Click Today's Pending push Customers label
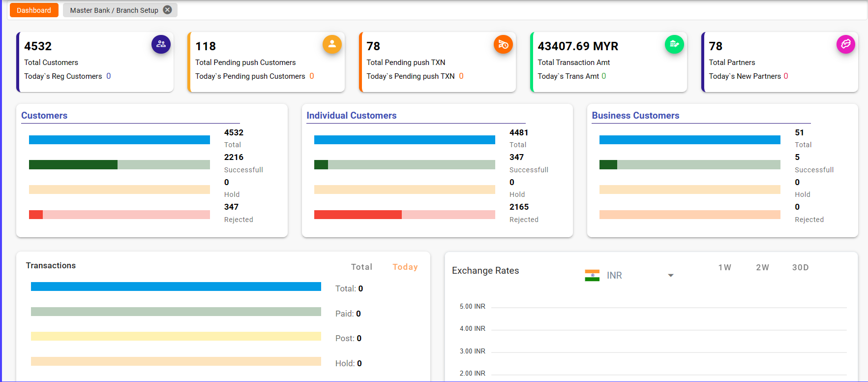 click(250, 76)
